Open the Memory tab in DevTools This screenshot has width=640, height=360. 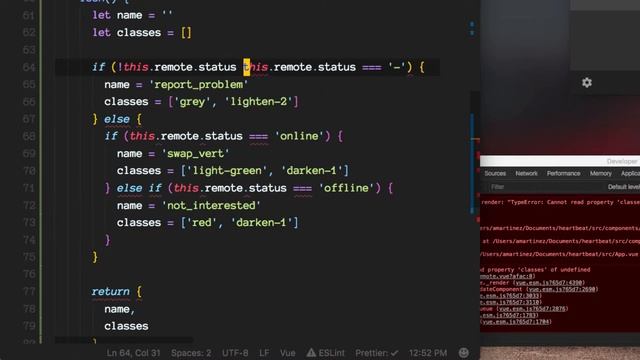[600, 173]
